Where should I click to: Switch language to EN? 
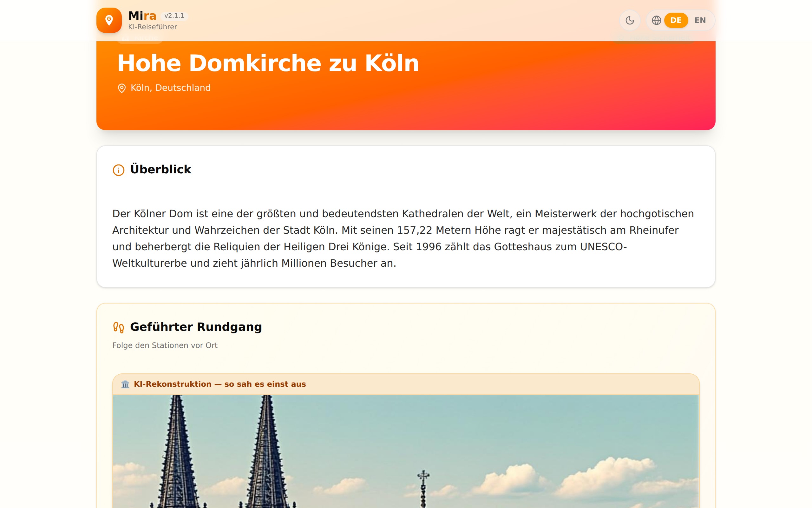(x=700, y=20)
